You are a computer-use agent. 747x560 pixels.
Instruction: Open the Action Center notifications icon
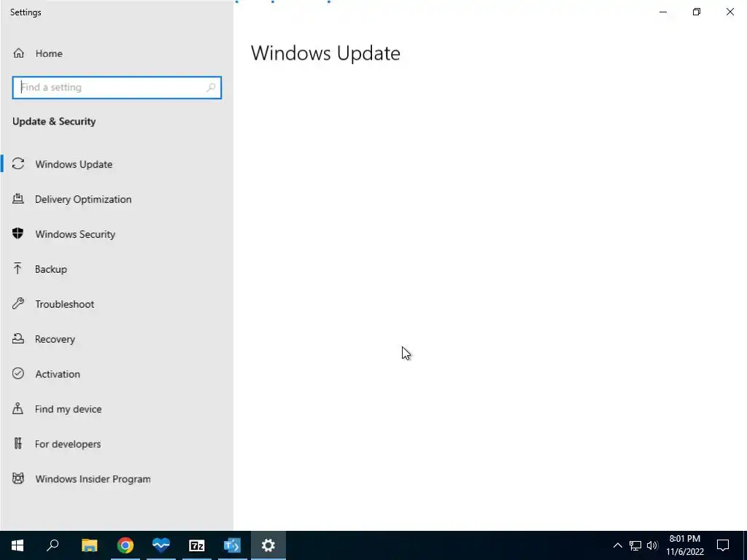click(x=723, y=545)
